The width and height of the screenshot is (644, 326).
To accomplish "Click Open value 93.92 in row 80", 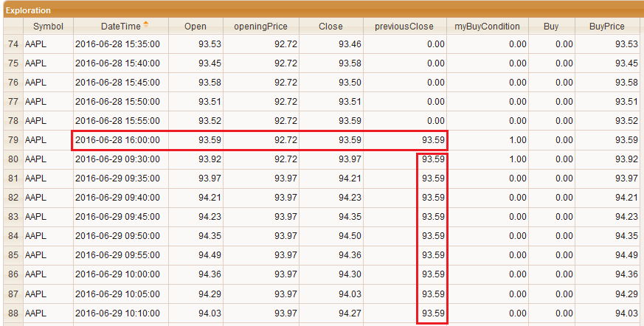I will tap(210, 159).
